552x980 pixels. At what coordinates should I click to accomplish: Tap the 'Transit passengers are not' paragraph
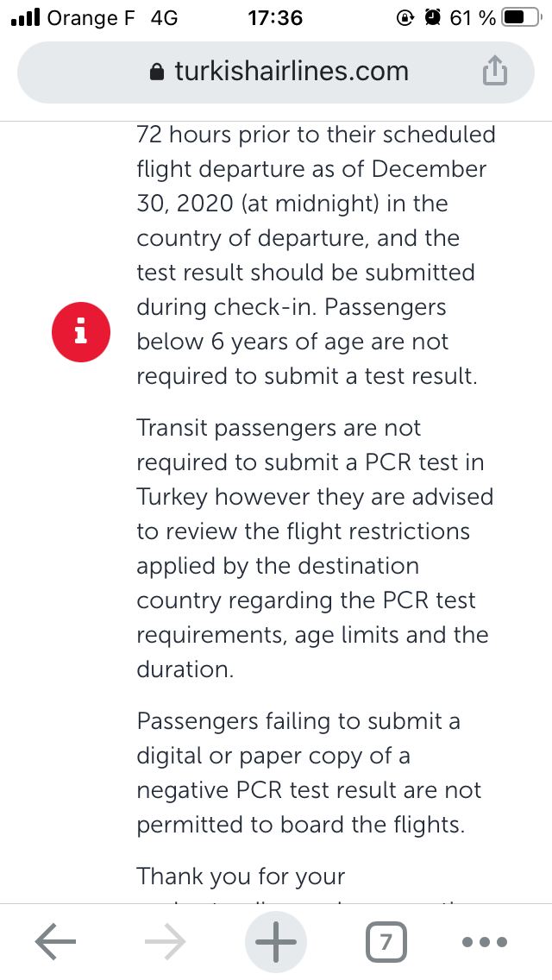[315, 548]
